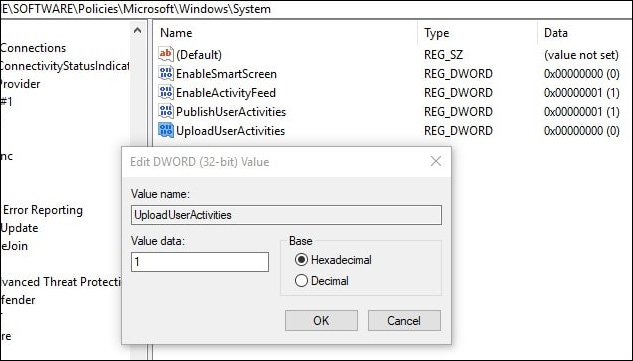Click the REG_SZ type cell
Image resolution: width=633 pixels, height=361 pixels.
(443, 55)
